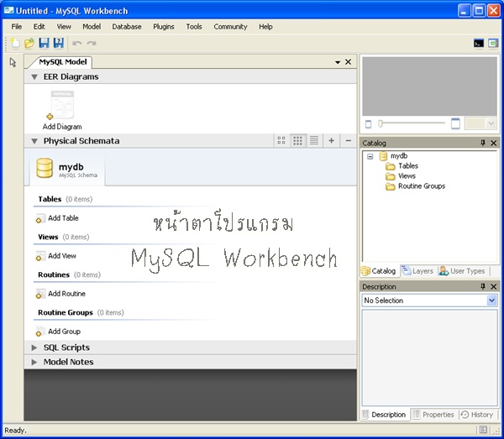Close the MySQL Model tab with X
This screenshot has height=439, width=504.
point(348,61)
